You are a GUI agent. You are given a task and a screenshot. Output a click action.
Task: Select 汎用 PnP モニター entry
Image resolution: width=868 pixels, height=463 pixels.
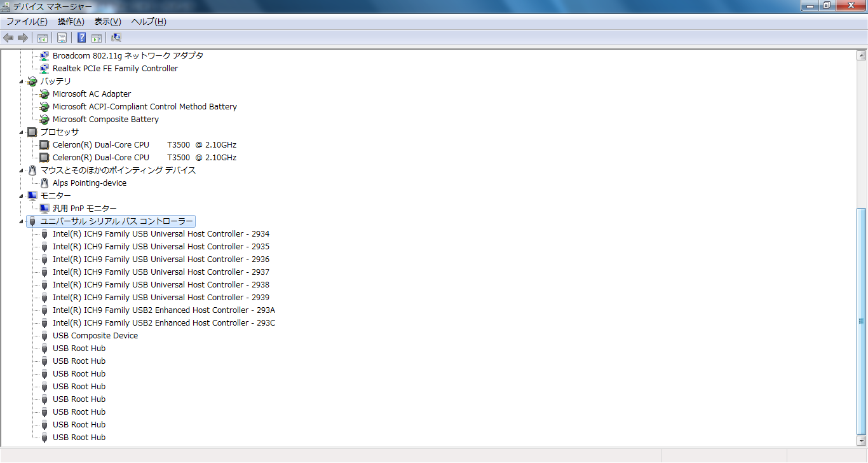pos(85,208)
